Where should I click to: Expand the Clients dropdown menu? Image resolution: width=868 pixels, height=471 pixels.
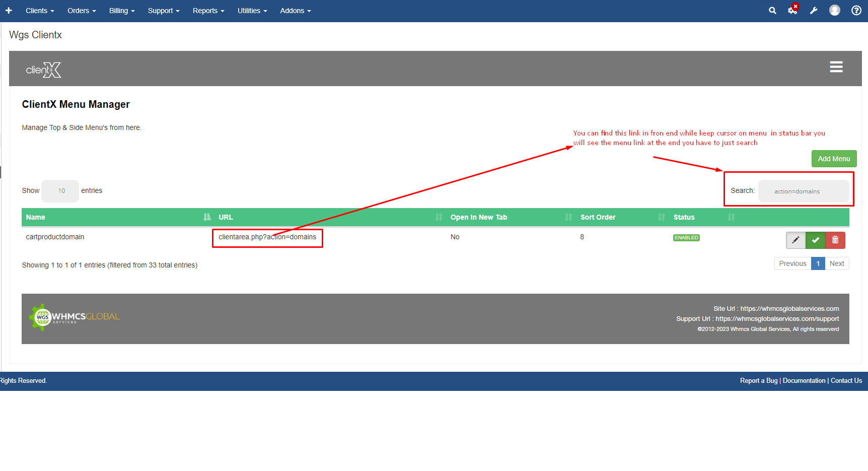[x=40, y=11]
